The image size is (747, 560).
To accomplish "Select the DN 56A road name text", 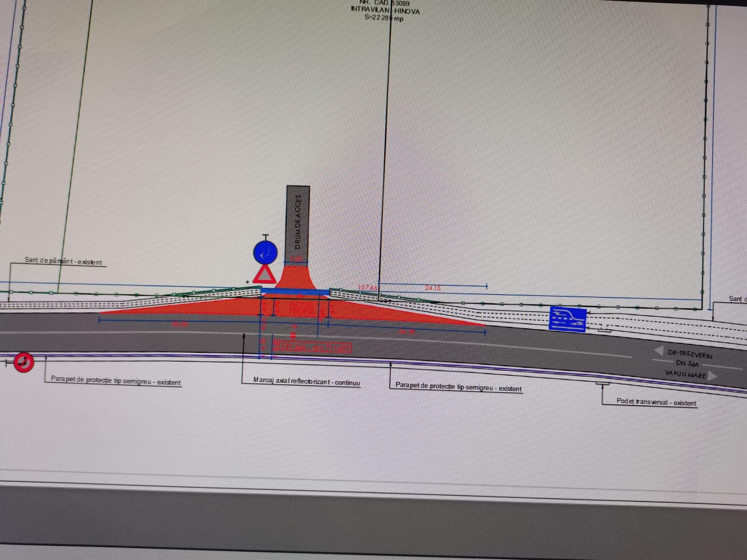I will point(687,363).
